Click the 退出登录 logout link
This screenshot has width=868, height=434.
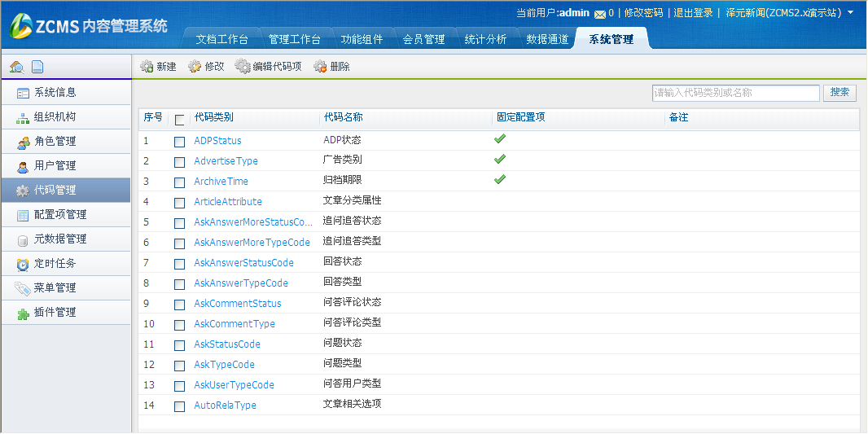click(x=693, y=13)
